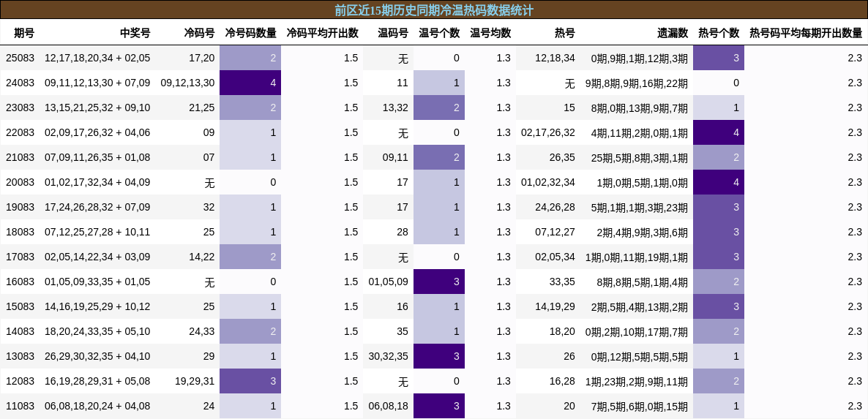Select period number 25083
The width and height of the screenshot is (868, 419).
click(20, 58)
